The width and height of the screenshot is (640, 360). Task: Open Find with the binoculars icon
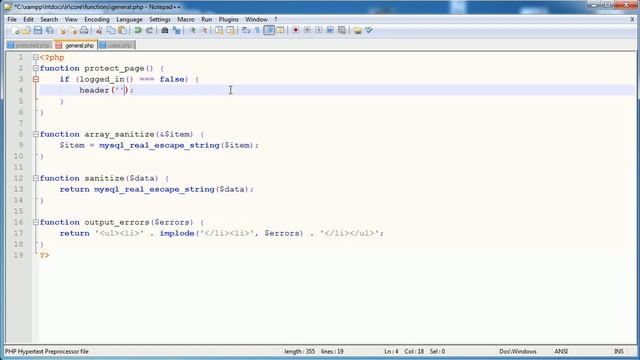pos(165,31)
